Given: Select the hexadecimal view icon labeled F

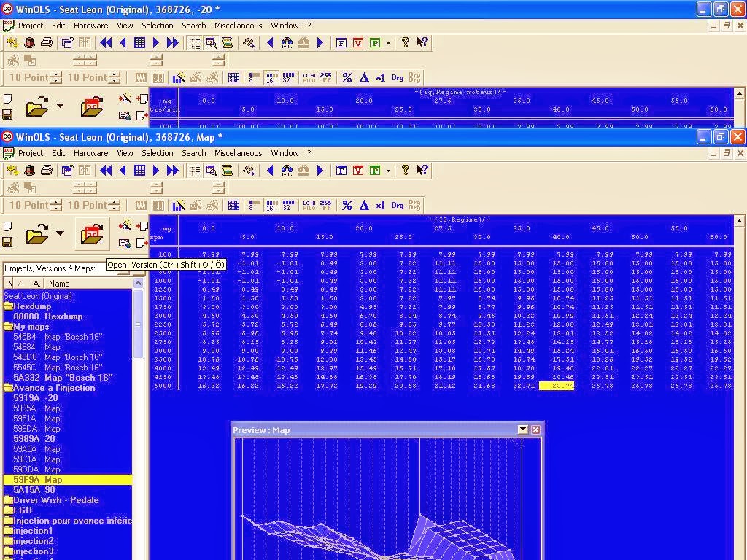Looking at the screenshot, I should (x=341, y=170).
